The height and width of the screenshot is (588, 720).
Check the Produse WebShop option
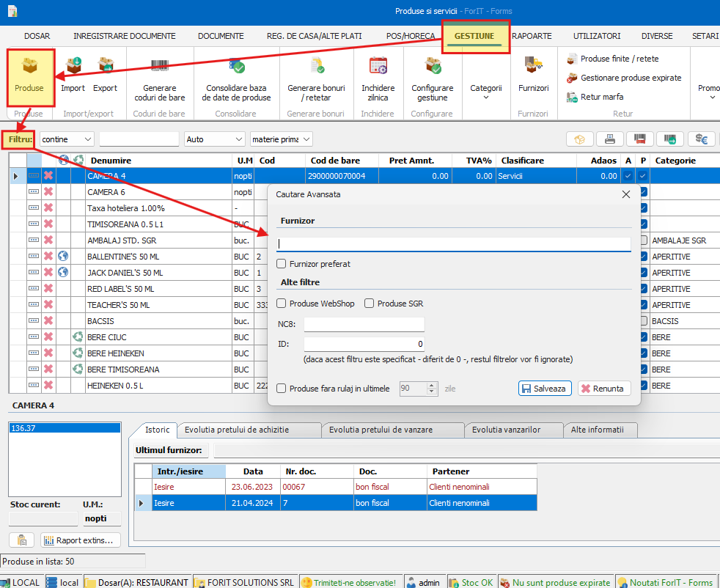click(282, 304)
